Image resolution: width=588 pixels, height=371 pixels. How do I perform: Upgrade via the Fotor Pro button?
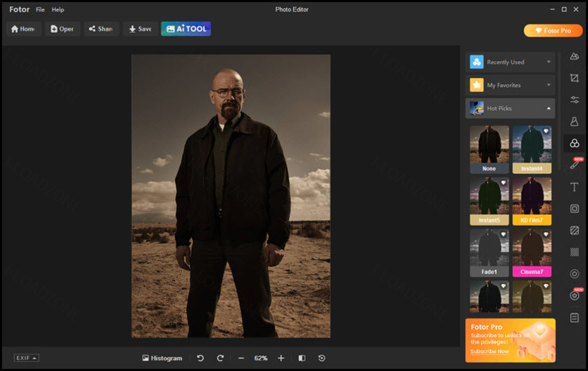coord(553,31)
